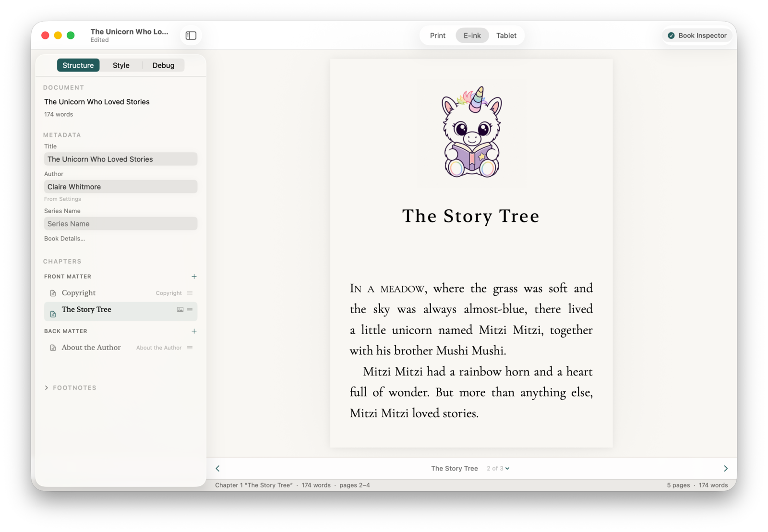This screenshot has width=768, height=532.
Task: Click the FRONT MATTER section header
Action: coord(68,277)
